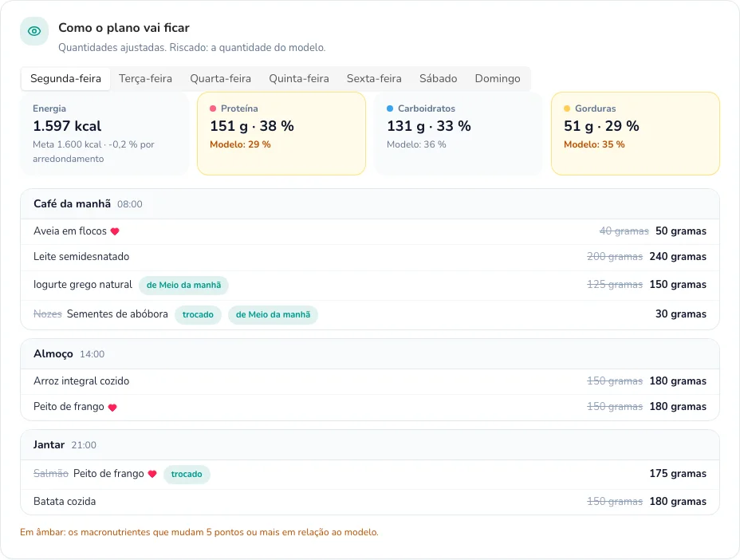The width and height of the screenshot is (740, 560).
Task: Click the 'Modelo: 36 %' label under Carboidratos
Action: (x=416, y=144)
